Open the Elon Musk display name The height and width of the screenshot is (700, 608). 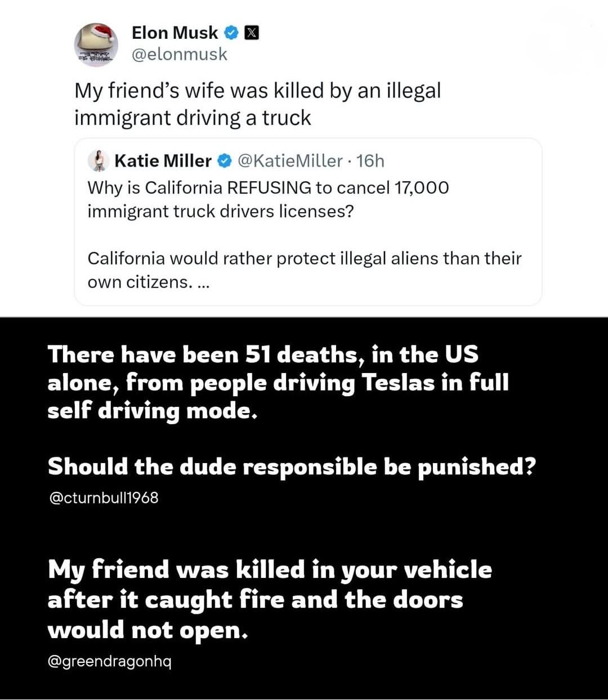pos(175,33)
